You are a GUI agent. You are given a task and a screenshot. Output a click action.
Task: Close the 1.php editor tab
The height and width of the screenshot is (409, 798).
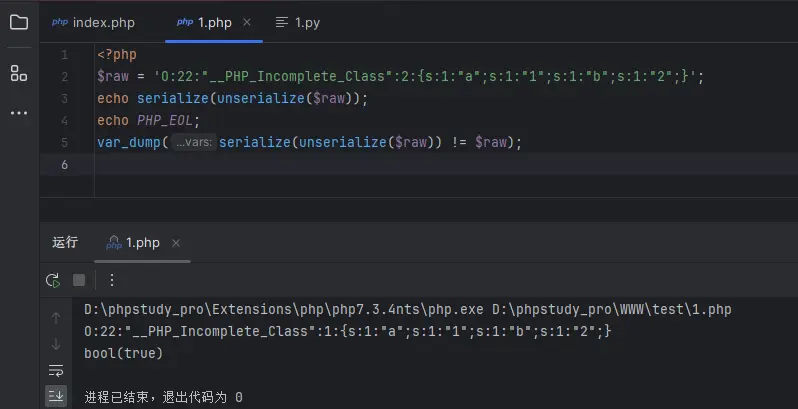coord(248,22)
